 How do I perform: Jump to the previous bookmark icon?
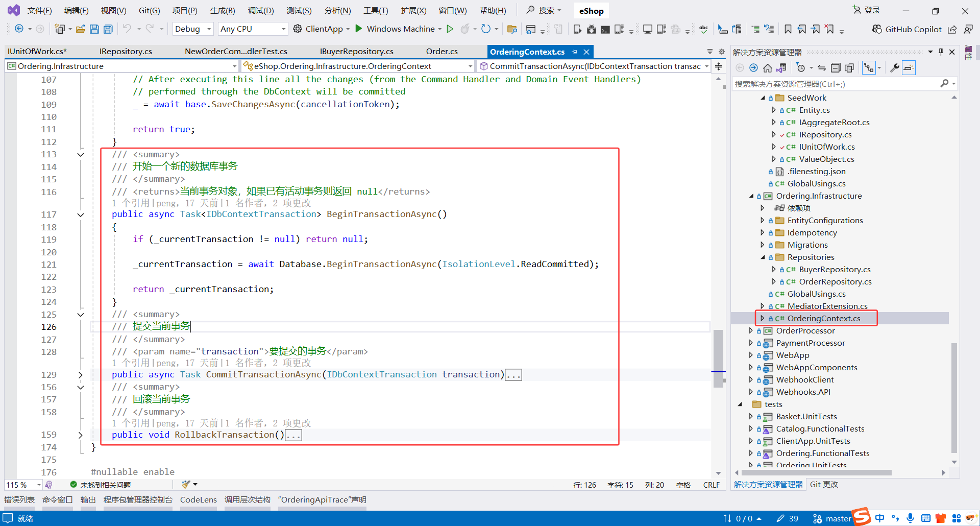[x=802, y=29]
